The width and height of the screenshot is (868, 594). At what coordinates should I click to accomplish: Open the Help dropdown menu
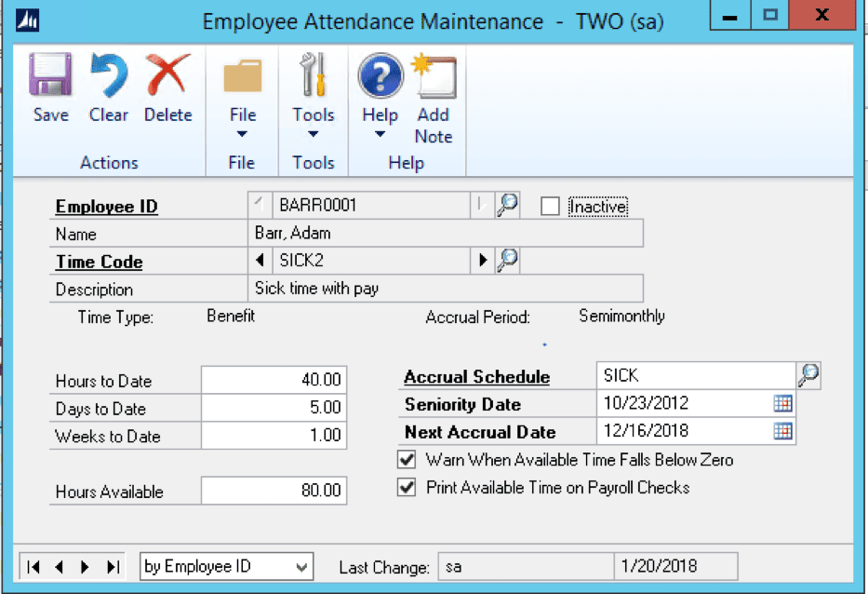click(x=380, y=134)
